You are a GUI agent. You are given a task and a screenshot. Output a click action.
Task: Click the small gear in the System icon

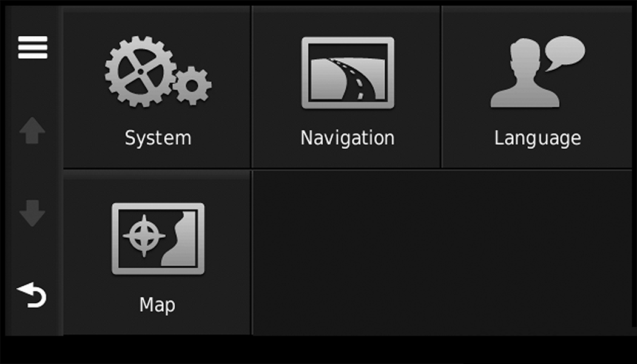(192, 86)
